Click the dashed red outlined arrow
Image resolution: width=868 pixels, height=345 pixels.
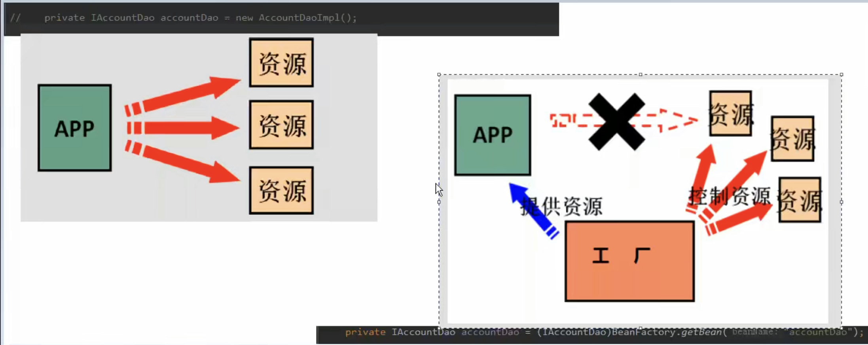pos(624,120)
